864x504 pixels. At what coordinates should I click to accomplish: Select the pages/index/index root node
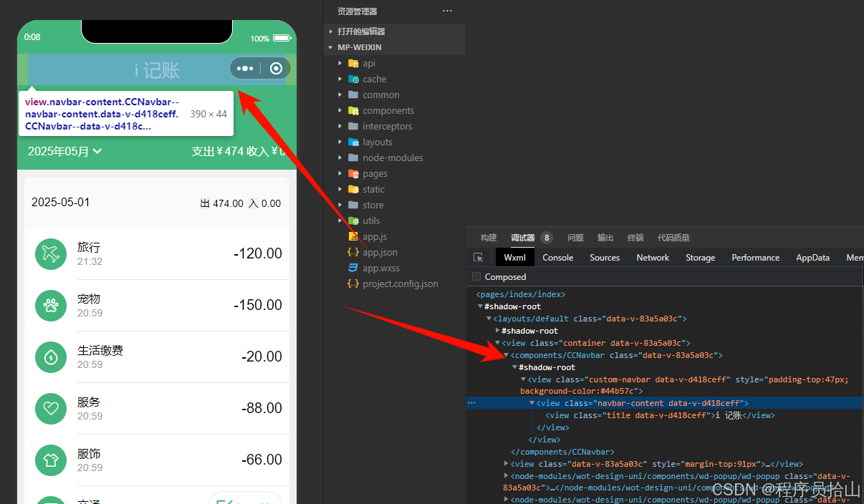pos(521,294)
